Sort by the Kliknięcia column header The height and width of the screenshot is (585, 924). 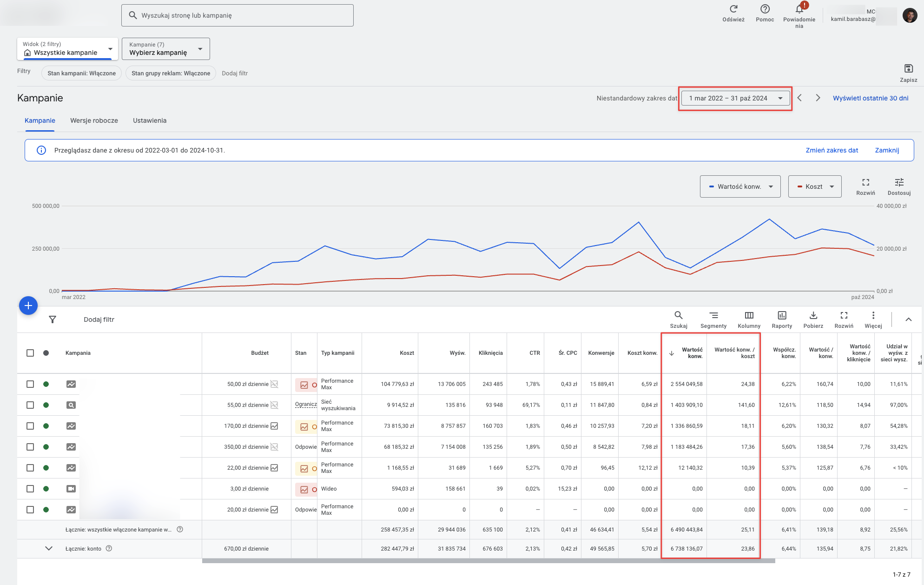pos(491,353)
